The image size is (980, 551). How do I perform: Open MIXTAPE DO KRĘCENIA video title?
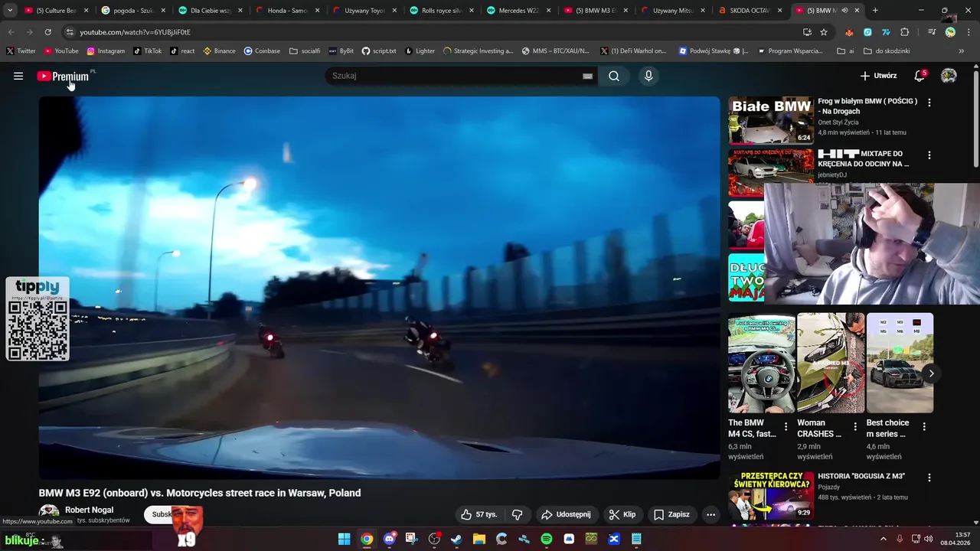pyautogui.click(x=863, y=158)
